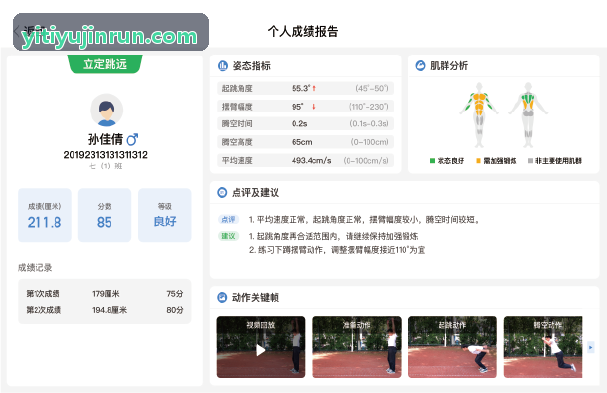Viewport: 607px width, 393px height.
Task: Click the front-view muscle body figure
Action: (479, 115)
